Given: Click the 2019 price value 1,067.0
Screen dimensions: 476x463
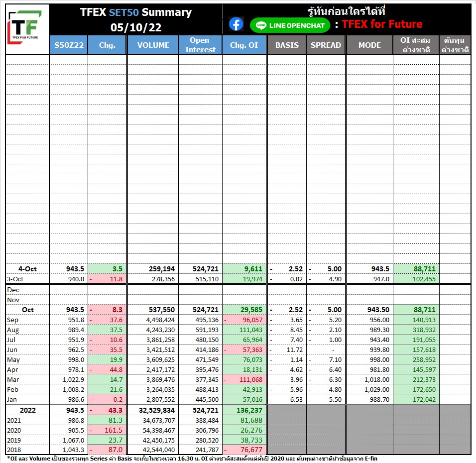Looking at the screenshot, I should click(74, 440).
